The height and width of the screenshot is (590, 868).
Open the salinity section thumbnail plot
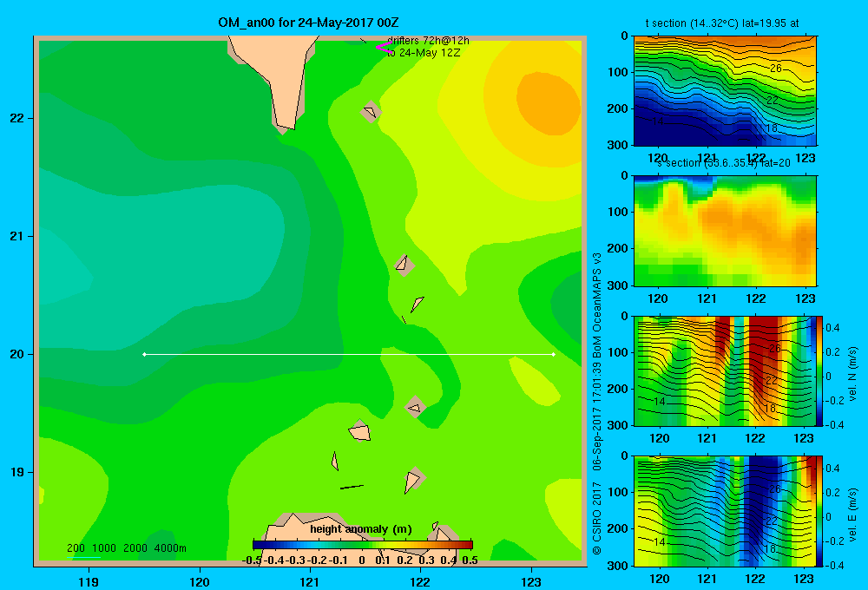point(725,231)
